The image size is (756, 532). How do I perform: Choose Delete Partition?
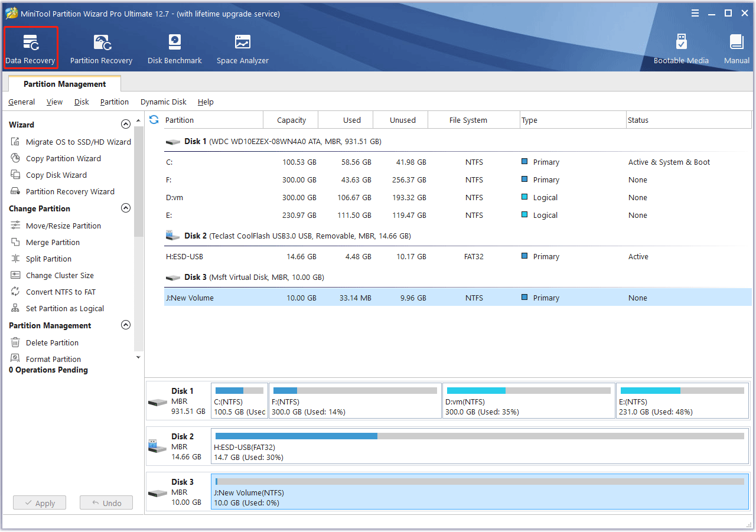(44, 342)
